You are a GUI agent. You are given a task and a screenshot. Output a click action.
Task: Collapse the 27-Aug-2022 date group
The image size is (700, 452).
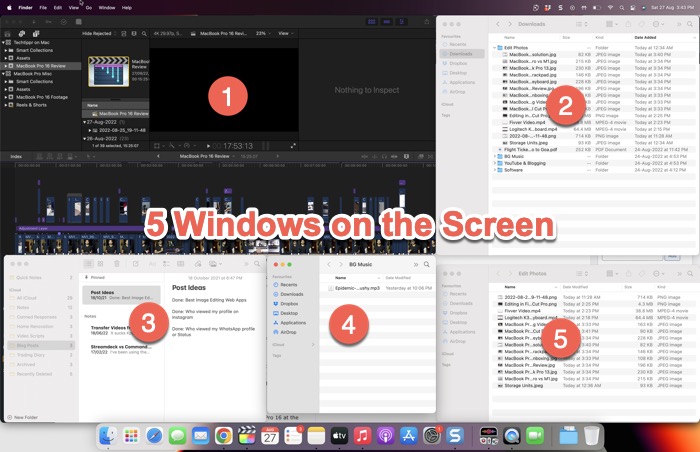[84, 122]
